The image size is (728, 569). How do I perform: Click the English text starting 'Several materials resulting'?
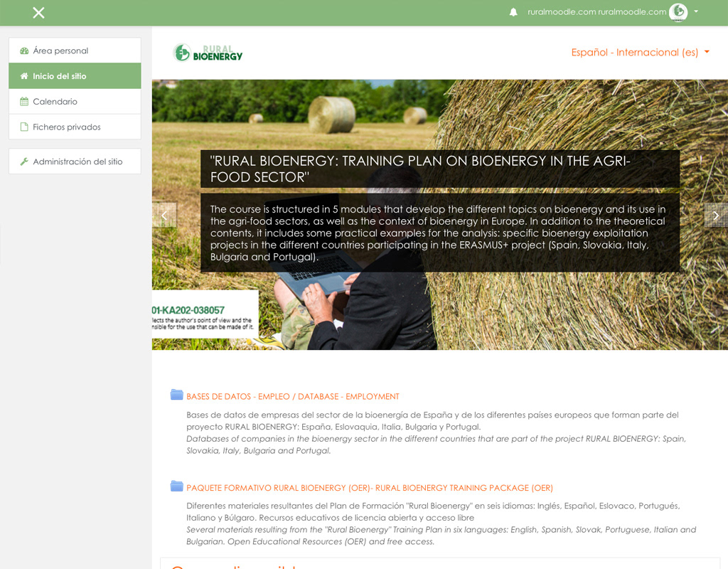click(441, 536)
